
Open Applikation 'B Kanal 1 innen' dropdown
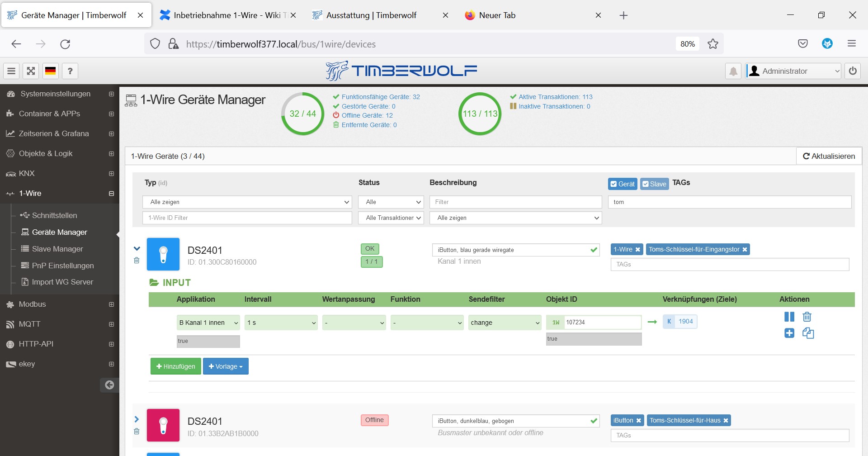(208, 323)
